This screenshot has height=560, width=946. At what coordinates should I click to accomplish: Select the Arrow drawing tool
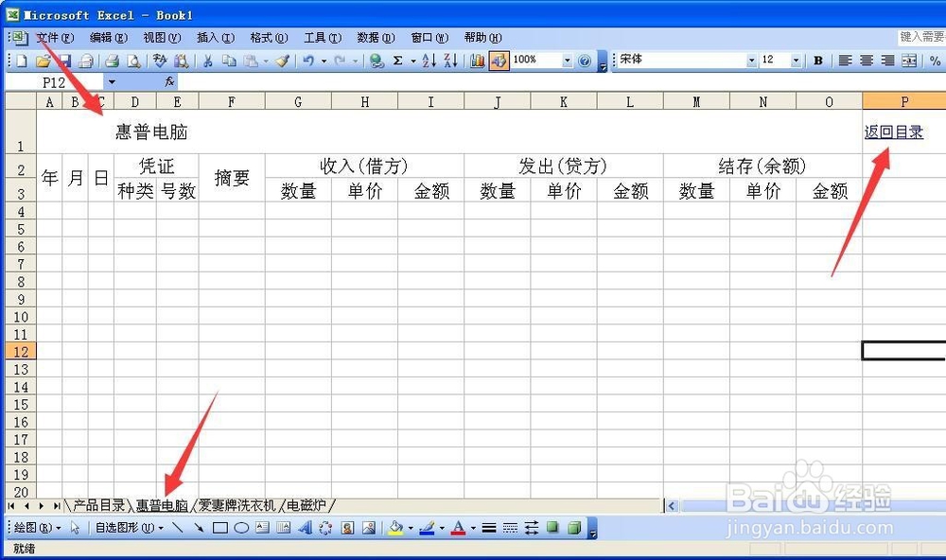[199, 528]
